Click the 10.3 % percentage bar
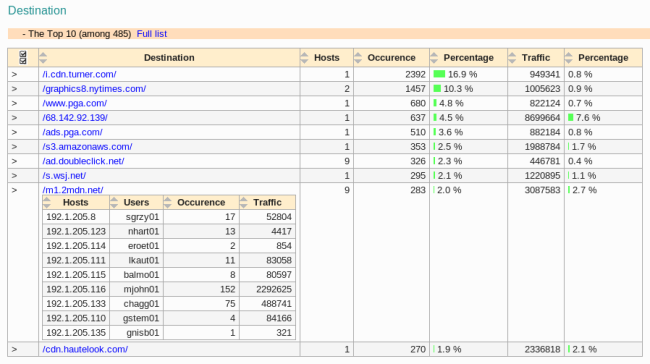650x364 pixels. [437, 89]
